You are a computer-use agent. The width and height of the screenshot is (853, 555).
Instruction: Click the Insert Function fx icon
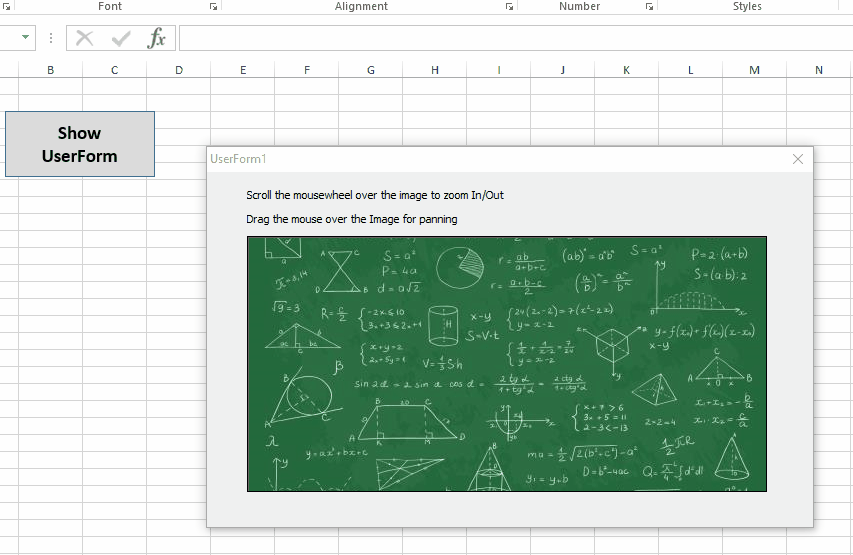pos(156,38)
